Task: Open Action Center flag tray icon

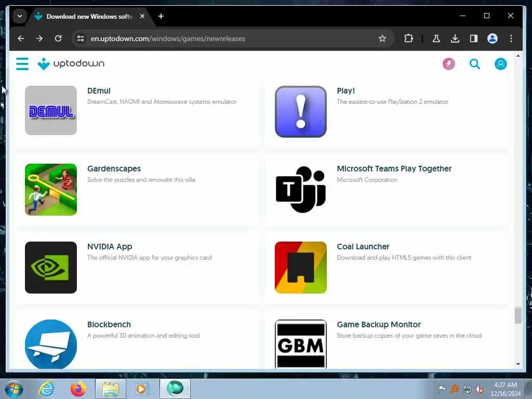Action: point(441,389)
